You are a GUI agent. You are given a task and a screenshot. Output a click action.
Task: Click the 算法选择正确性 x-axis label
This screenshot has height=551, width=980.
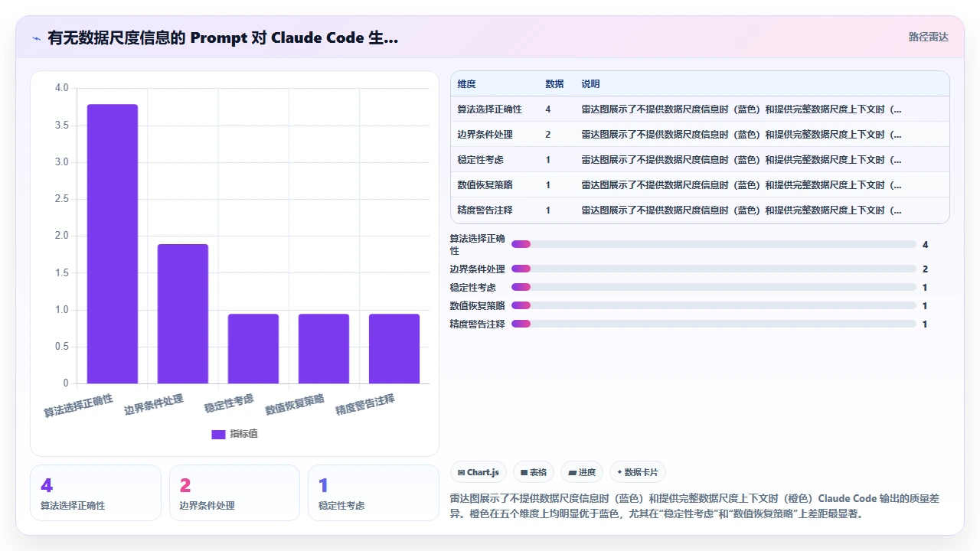79,406
